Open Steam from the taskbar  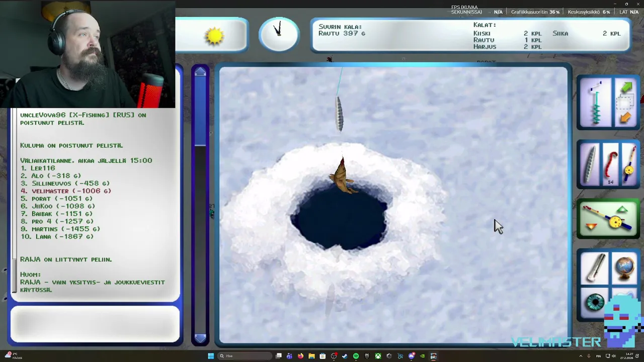pos(345,356)
